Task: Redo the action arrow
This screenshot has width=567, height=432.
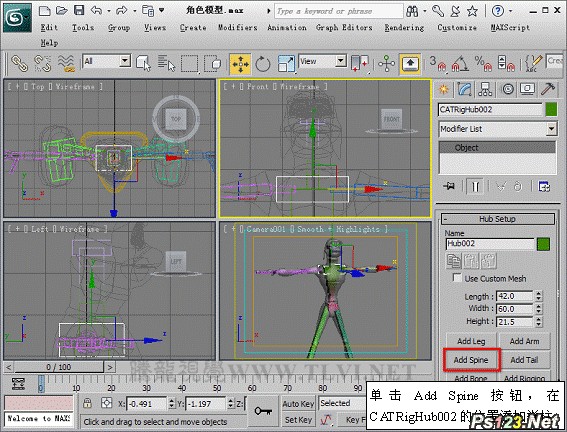Action: click(x=122, y=10)
